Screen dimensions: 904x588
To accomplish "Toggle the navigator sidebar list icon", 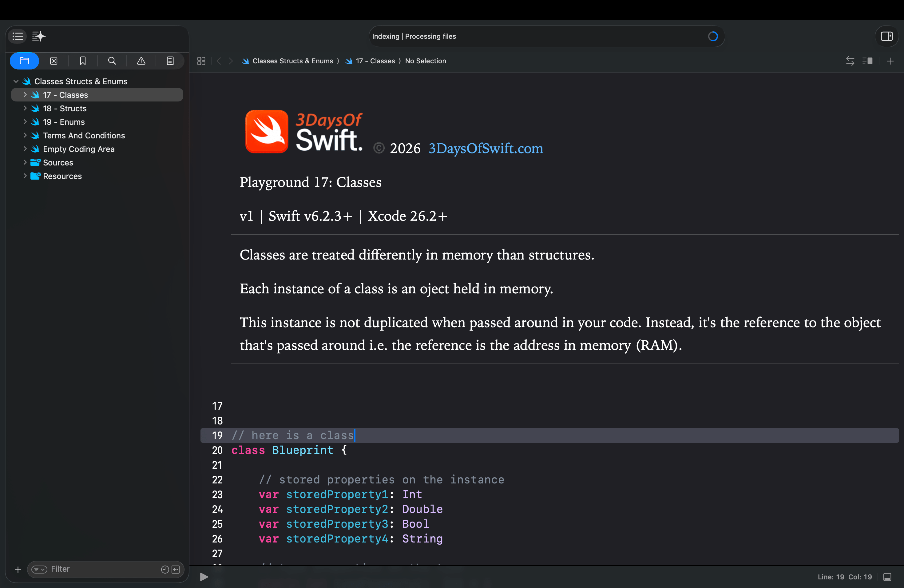I will pyautogui.click(x=18, y=36).
